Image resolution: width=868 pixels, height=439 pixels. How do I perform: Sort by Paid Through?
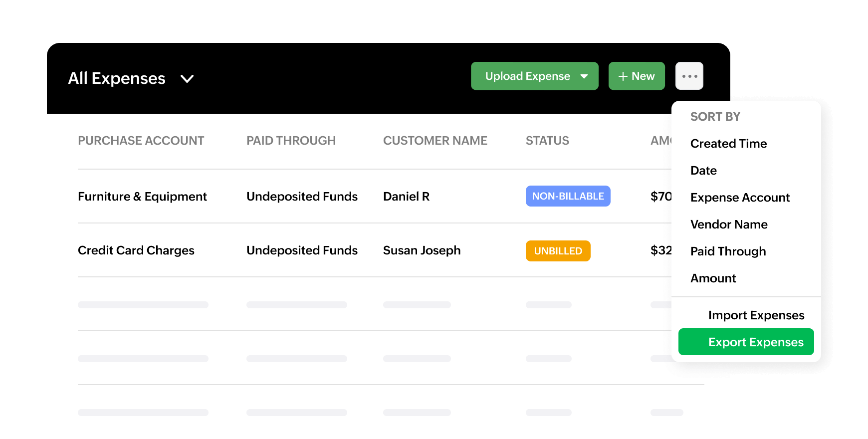(728, 251)
